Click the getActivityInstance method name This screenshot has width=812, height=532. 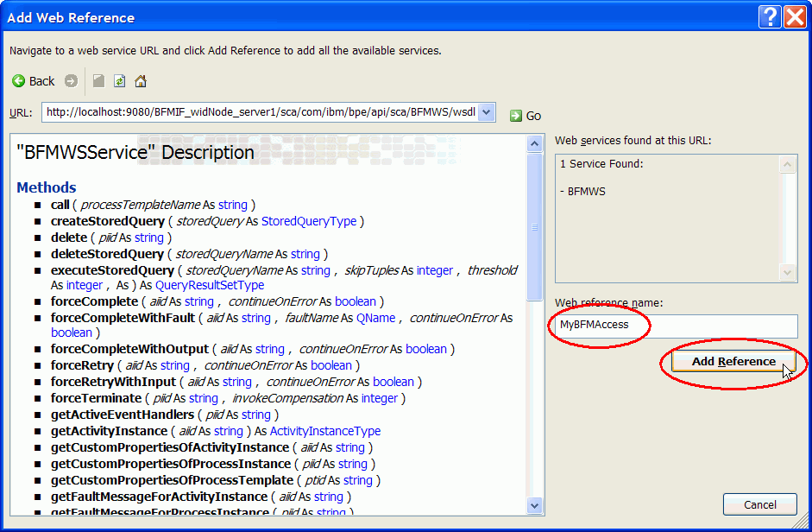point(109,431)
